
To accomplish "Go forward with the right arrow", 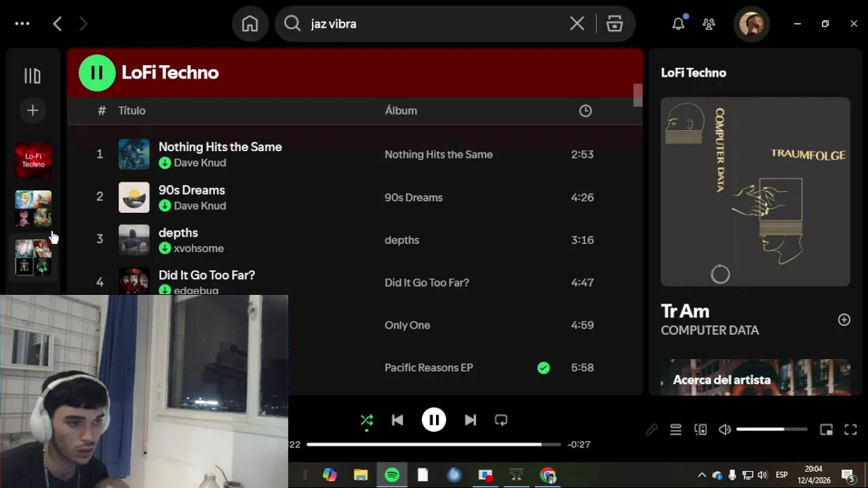I will (x=83, y=24).
